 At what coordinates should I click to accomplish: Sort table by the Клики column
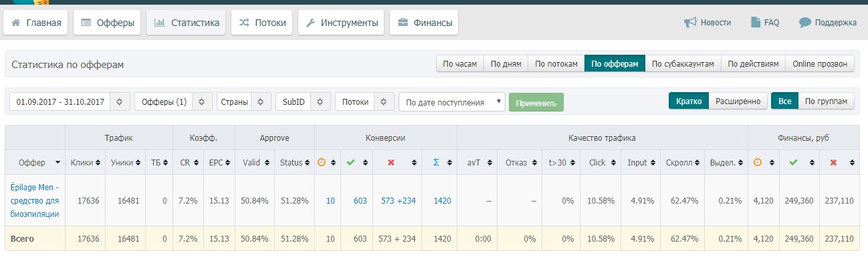tap(85, 162)
